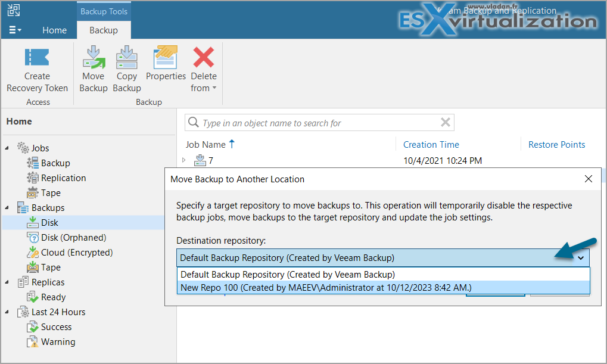Screen dimensions: 607x364
Task: Click the creation time 10/4/2021 10:24 PM
Action: pyautogui.click(x=443, y=160)
